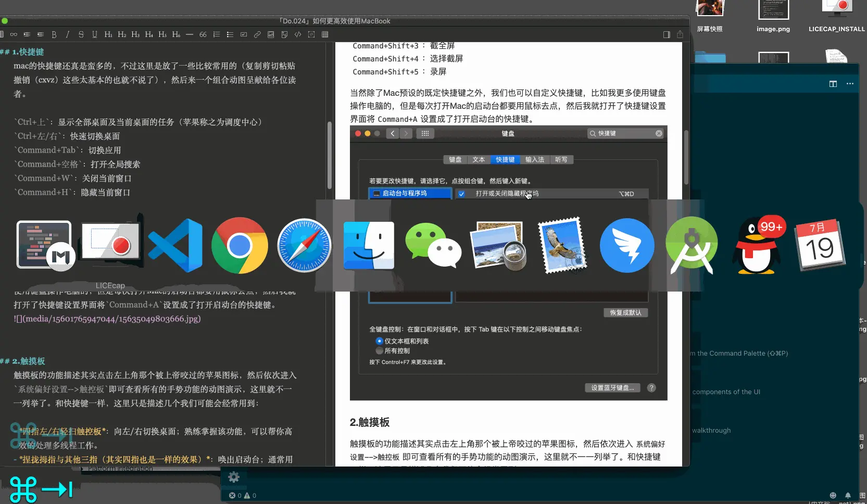867x504 pixels.
Task: Switch to QQ in the app switcher
Action: coord(758,245)
